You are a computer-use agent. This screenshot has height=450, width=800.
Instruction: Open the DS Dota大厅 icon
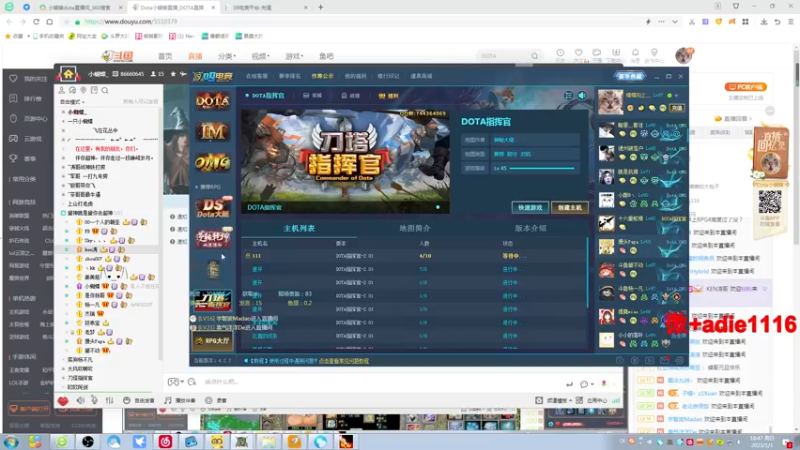pyautogui.click(x=213, y=208)
